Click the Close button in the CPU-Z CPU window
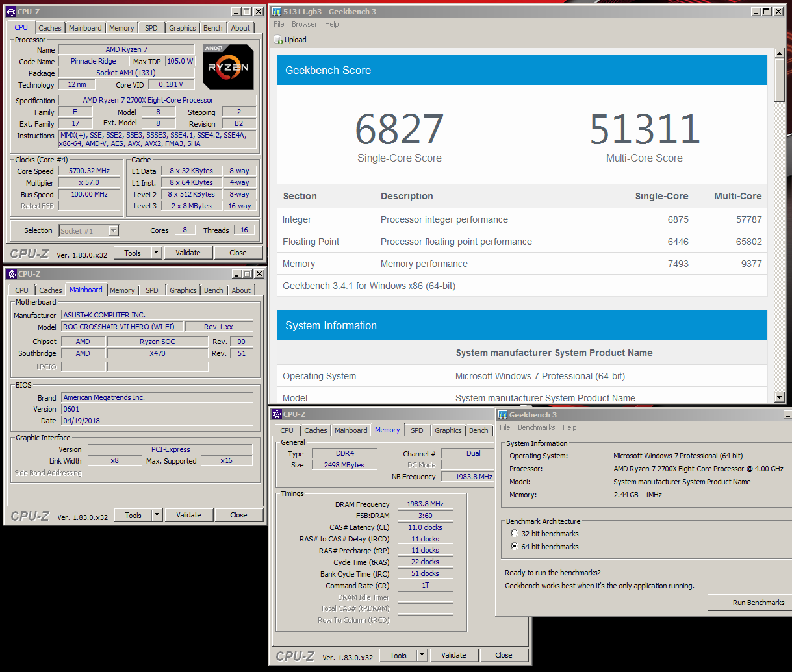The width and height of the screenshot is (792, 672). [238, 253]
